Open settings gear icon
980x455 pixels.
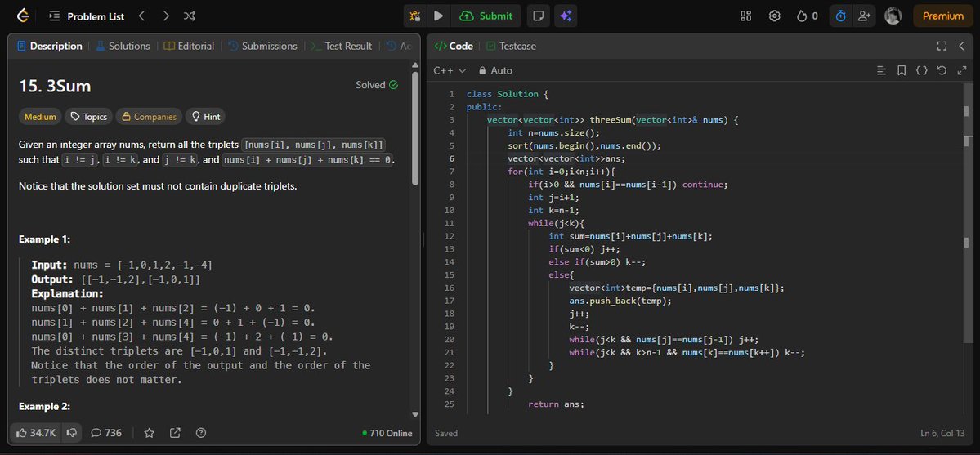[x=774, y=16]
